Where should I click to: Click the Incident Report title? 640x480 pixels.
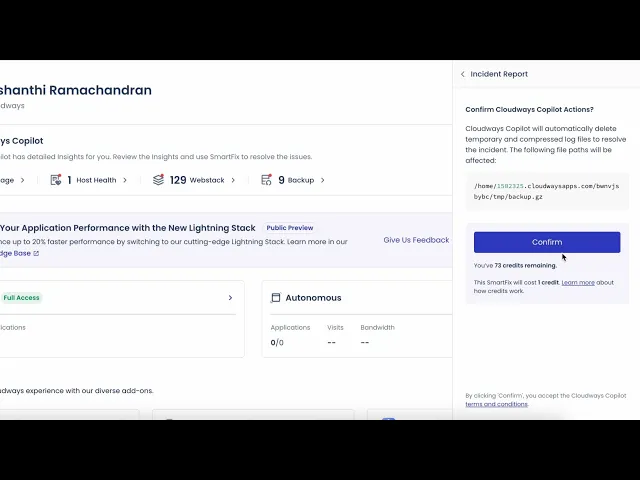(499, 74)
